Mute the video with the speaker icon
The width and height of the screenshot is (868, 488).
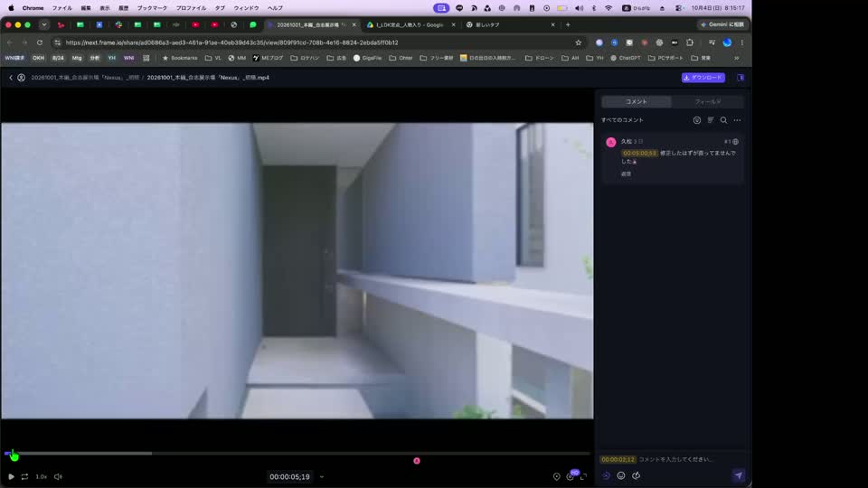(x=58, y=476)
